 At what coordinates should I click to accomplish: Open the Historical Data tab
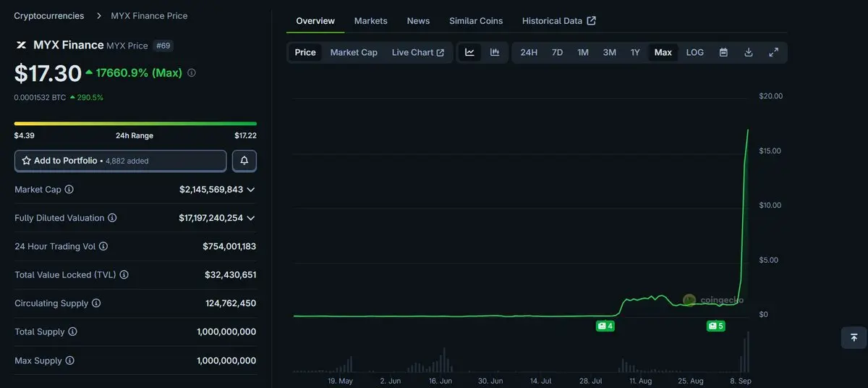point(558,21)
